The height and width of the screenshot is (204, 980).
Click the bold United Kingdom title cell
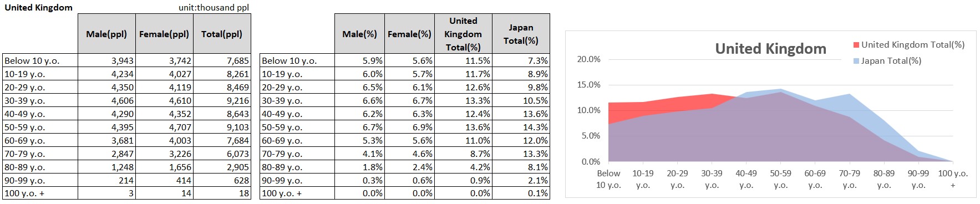click(38, 8)
